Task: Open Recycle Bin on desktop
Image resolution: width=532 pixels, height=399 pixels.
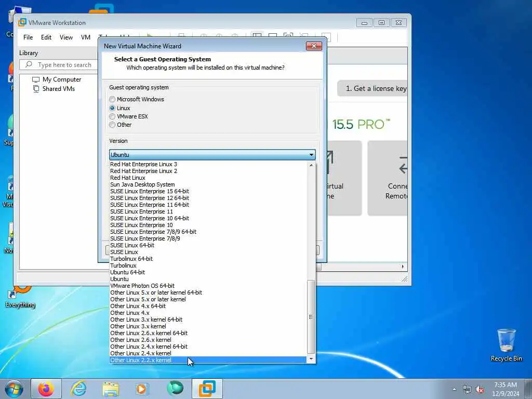Action: pos(506,345)
